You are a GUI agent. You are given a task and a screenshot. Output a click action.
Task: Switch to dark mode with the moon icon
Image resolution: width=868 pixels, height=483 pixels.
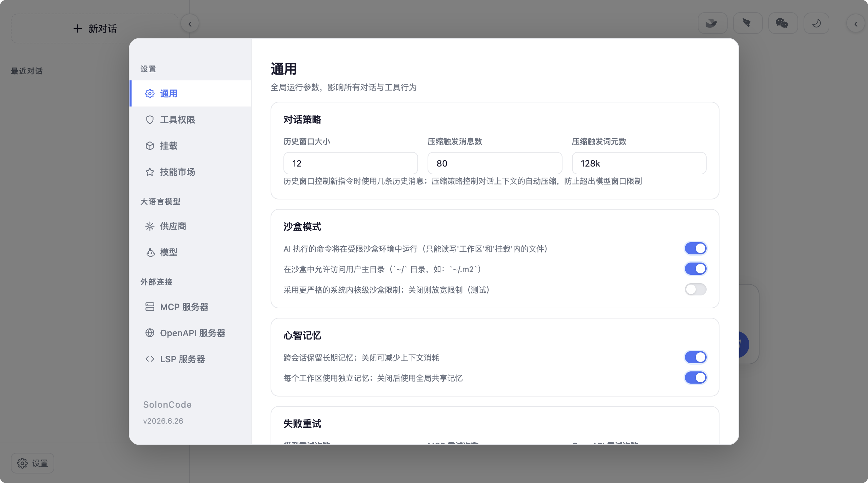(816, 23)
